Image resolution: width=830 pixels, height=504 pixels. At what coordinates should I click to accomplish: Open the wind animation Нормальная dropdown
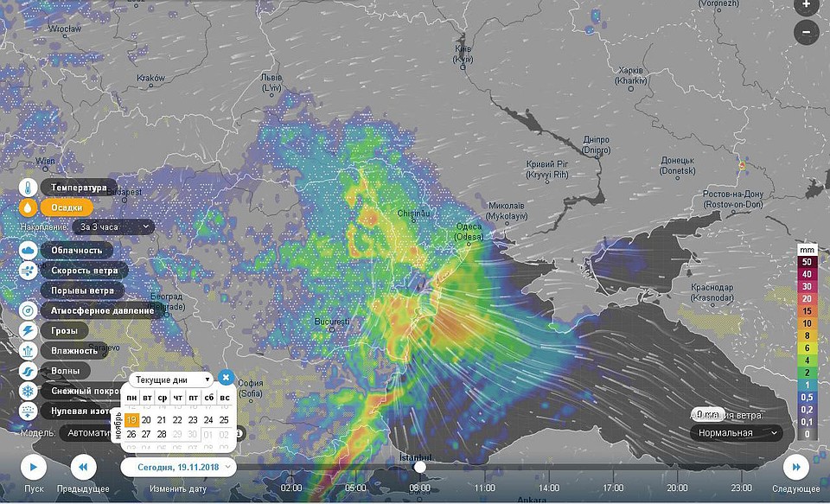(x=737, y=432)
